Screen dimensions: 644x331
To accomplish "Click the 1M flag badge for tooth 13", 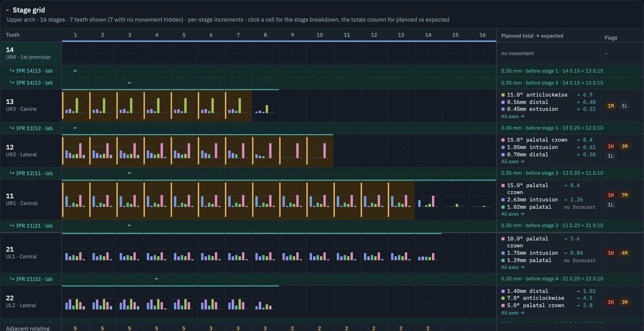I will point(611,106).
